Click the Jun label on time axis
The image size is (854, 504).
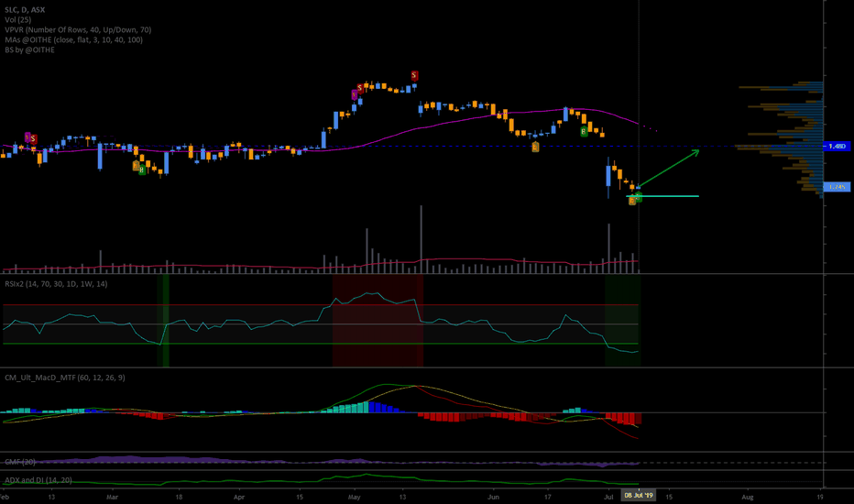point(493,497)
